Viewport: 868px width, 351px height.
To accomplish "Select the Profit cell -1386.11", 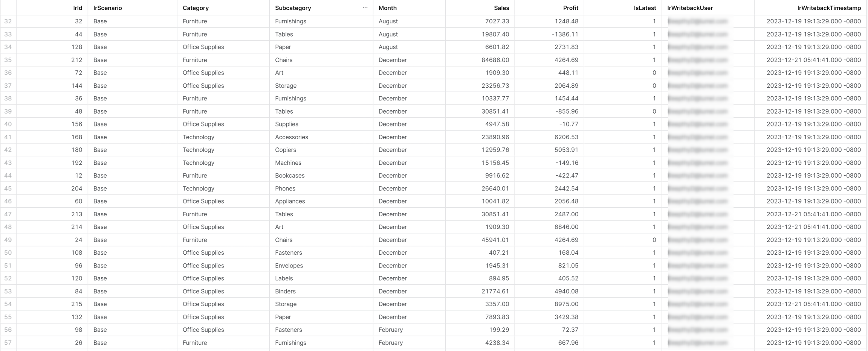I will tap(565, 34).
